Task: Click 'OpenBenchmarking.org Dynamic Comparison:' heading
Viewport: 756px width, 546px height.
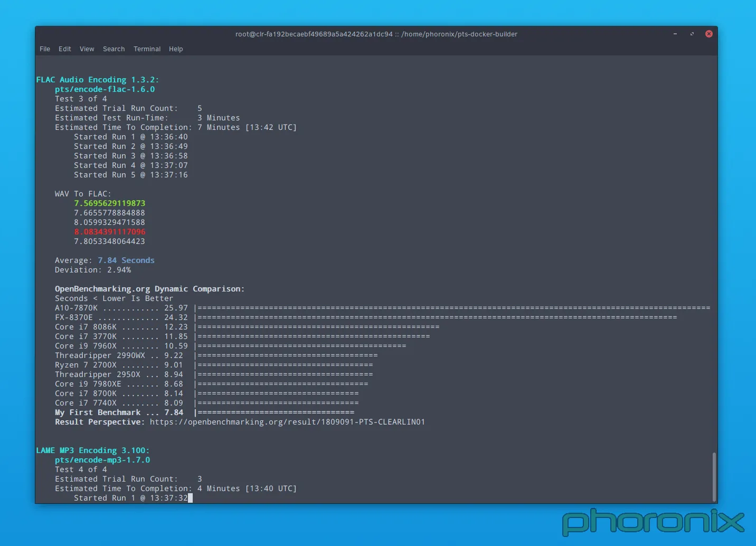Action: click(x=150, y=289)
